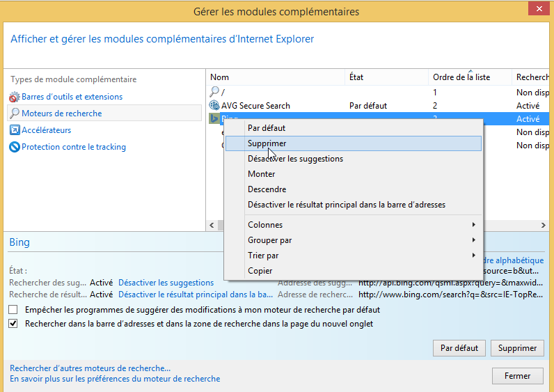Sort by the Nom column header
Image resolution: width=554 pixels, height=392 pixels.
(275, 77)
